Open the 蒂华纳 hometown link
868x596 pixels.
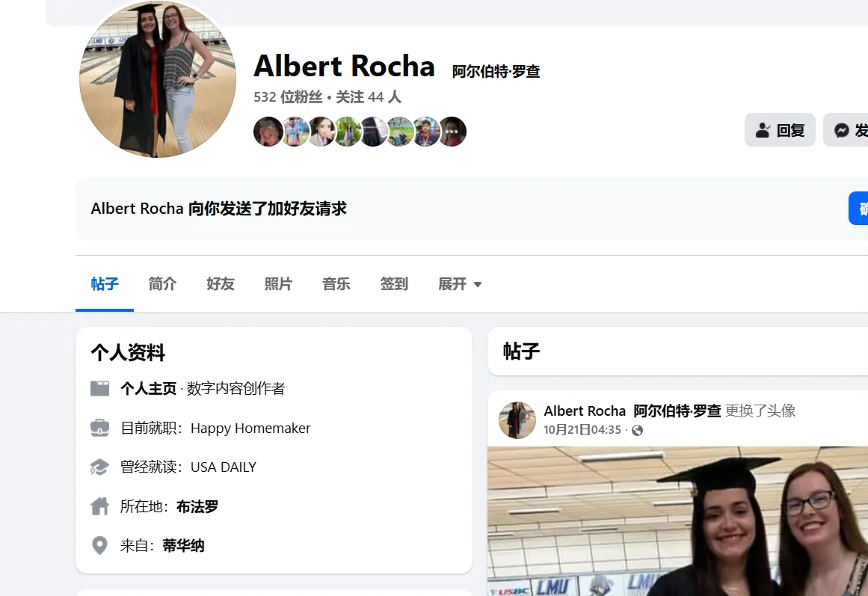pyautogui.click(x=183, y=546)
